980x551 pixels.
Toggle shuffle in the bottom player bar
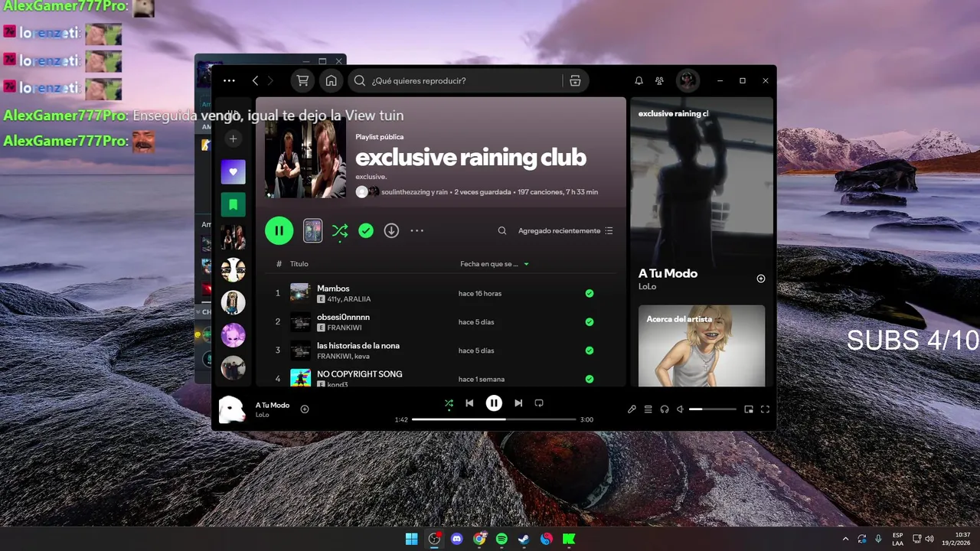click(x=449, y=403)
